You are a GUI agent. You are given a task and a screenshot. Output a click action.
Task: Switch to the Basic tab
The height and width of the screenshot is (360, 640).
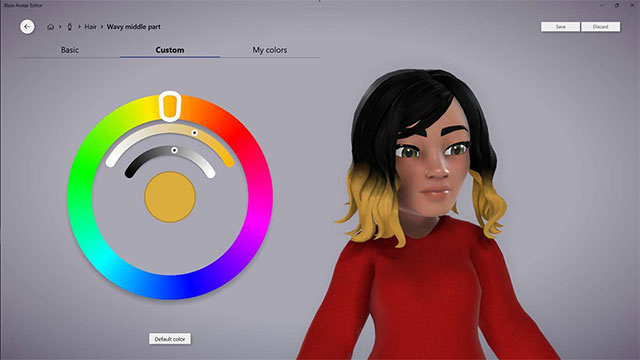click(x=70, y=50)
